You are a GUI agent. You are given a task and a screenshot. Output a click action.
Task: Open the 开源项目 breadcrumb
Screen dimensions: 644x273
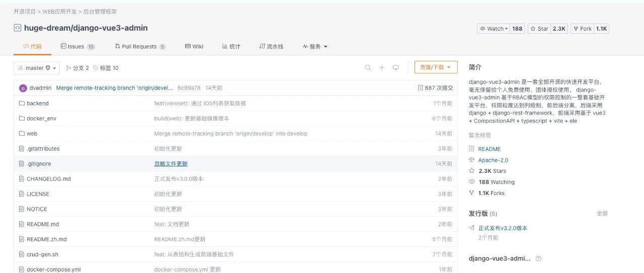tap(25, 11)
